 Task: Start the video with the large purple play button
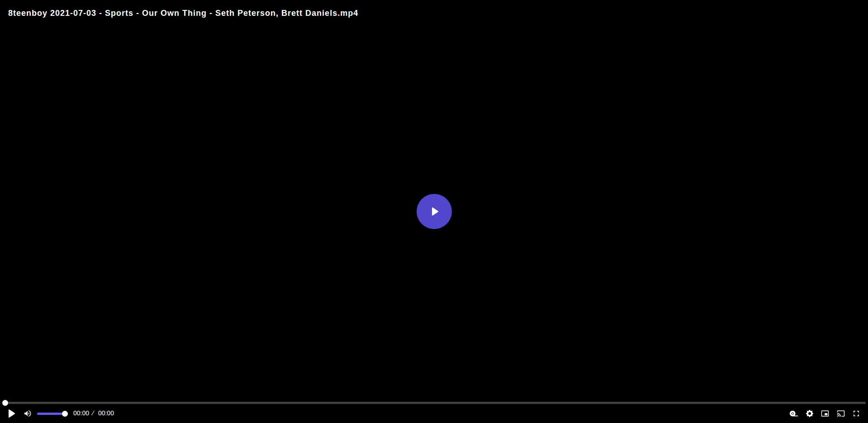[434, 211]
